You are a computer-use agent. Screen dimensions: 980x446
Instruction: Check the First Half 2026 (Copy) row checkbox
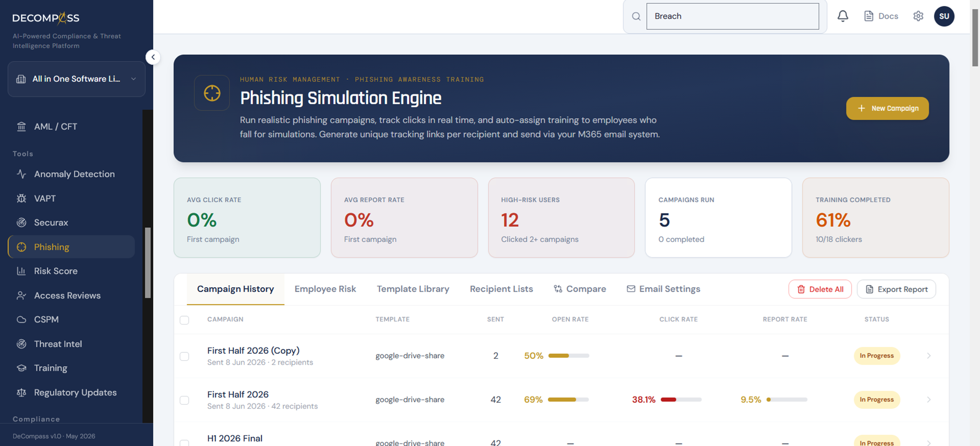(x=184, y=356)
